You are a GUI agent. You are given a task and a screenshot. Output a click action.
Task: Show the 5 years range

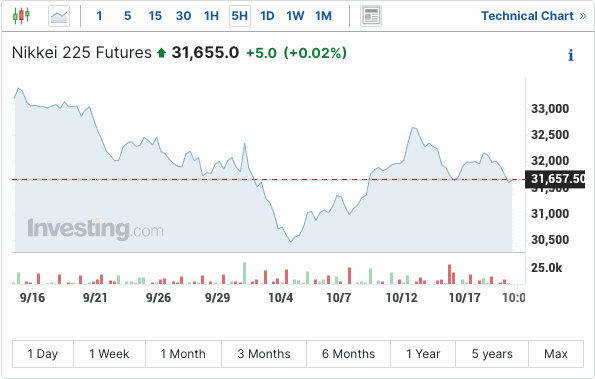pos(492,354)
